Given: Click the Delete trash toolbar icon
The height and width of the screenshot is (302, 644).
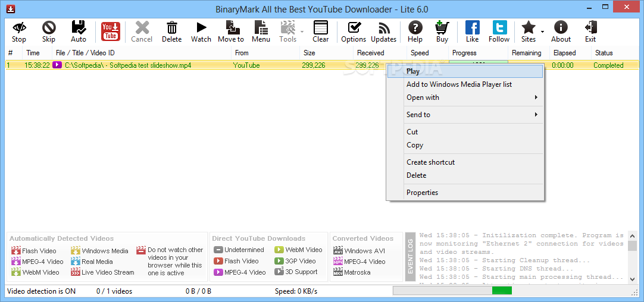Looking at the screenshot, I should 171,28.
